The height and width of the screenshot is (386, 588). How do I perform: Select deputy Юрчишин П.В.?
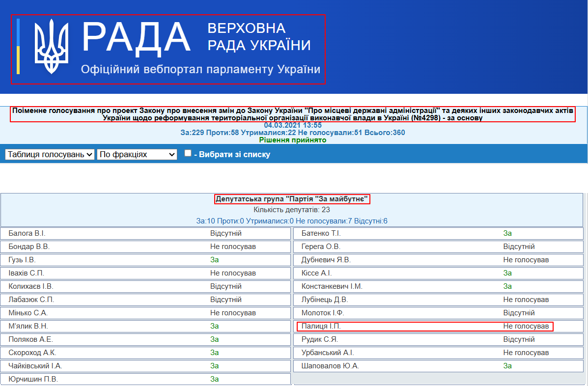[33, 379]
